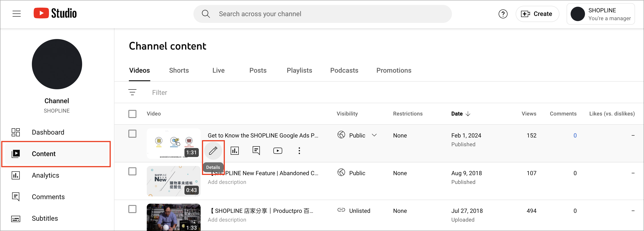Image resolution: width=644 pixels, height=231 pixels.
Task: Click the Comments sidebar icon
Action: 16,197
